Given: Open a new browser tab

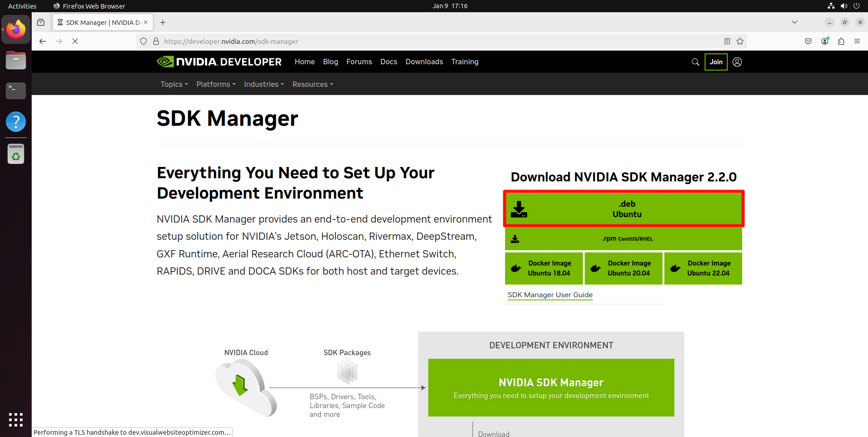Looking at the screenshot, I should pyautogui.click(x=163, y=22).
